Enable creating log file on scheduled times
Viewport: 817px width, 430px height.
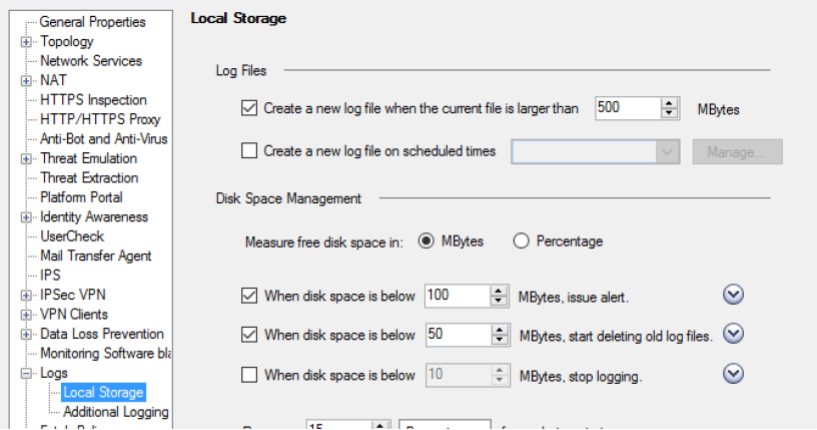250,151
